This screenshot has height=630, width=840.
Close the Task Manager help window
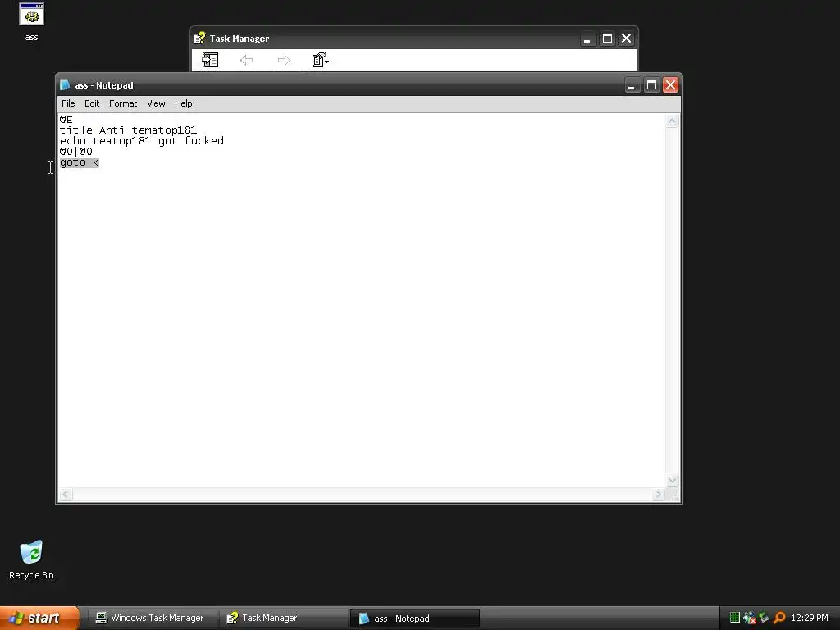click(626, 39)
